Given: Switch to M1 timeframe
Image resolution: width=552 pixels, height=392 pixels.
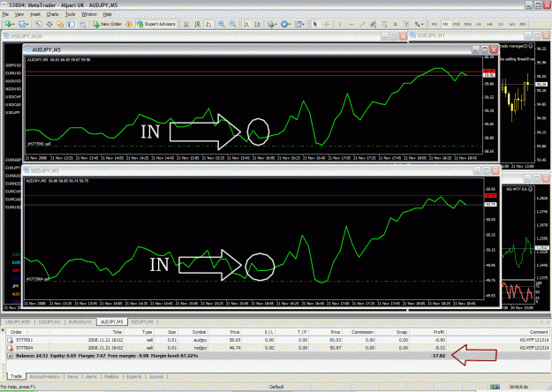Looking at the screenshot, I should pyautogui.click(x=435, y=24).
